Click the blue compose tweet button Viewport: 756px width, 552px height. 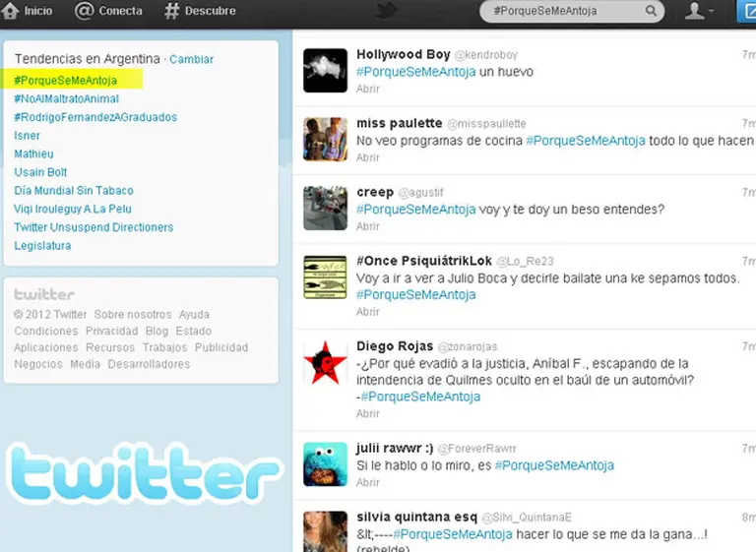(747, 11)
